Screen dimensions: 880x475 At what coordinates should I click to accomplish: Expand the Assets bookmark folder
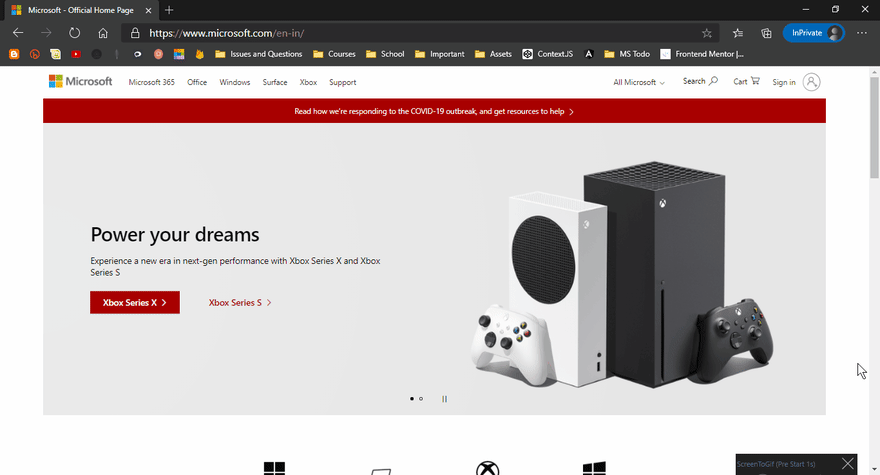[493, 54]
